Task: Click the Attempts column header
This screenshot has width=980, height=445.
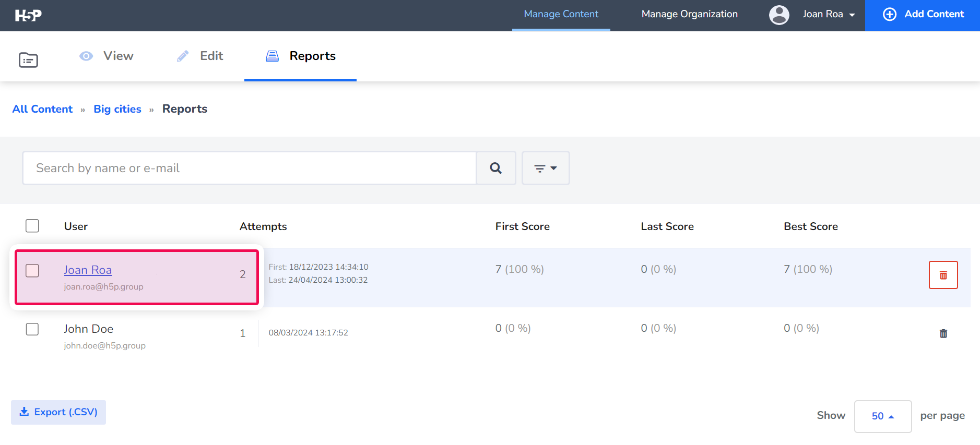Action: [x=263, y=226]
